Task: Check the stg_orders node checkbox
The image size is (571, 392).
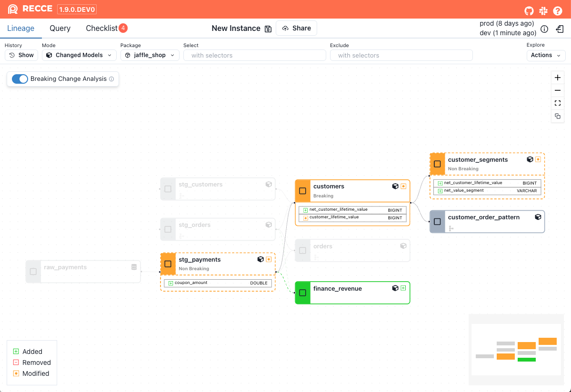Action: click(168, 229)
